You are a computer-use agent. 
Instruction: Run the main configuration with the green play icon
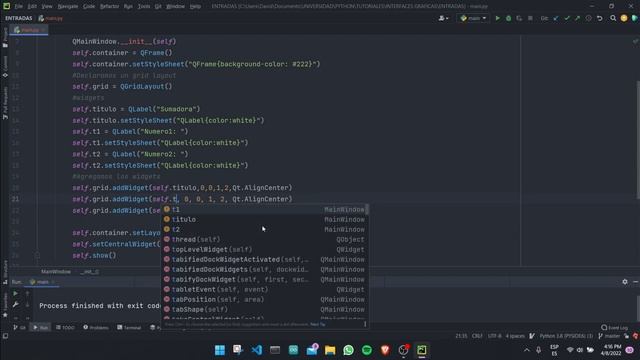tap(497, 18)
